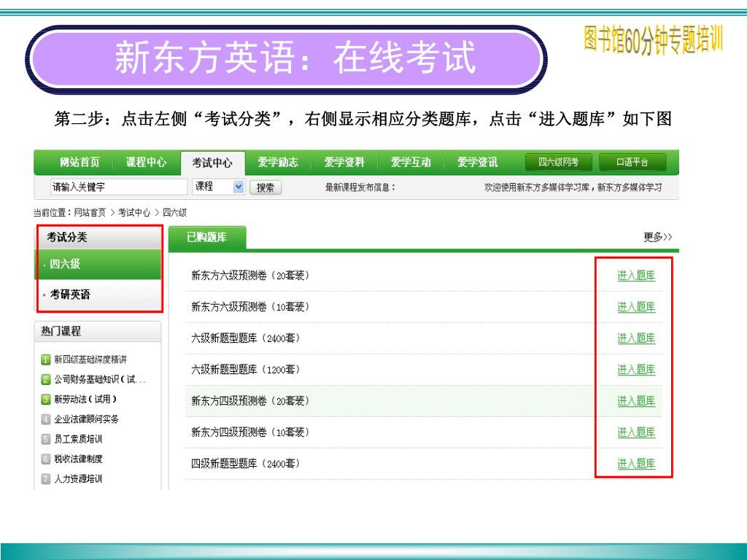Enter 题库 for 四级新题型题库（2400套）

click(x=636, y=464)
